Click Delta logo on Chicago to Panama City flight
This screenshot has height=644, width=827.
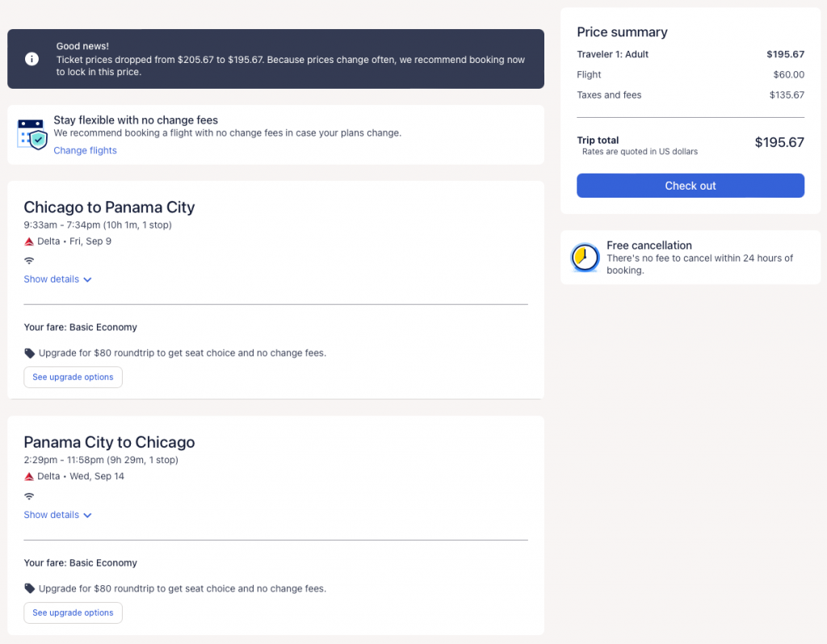point(29,241)
